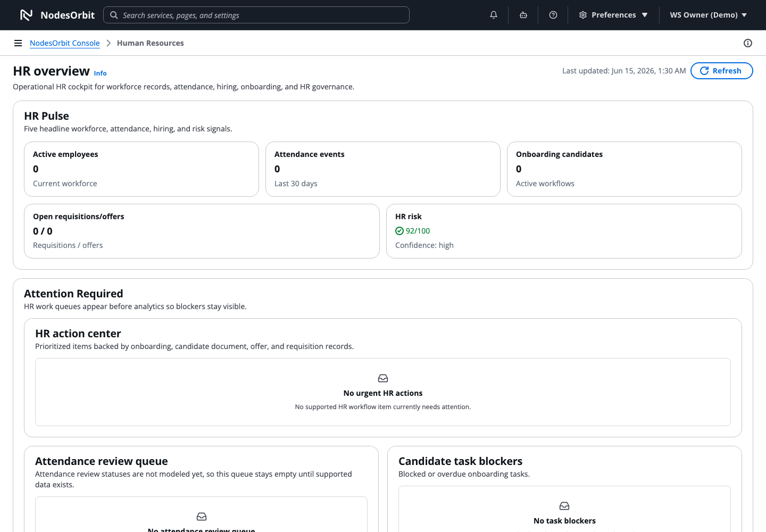Image resolution: width=766 pixels, height=532 pixels.
Task: Open the help question mark icon
Action: point(553,15)
